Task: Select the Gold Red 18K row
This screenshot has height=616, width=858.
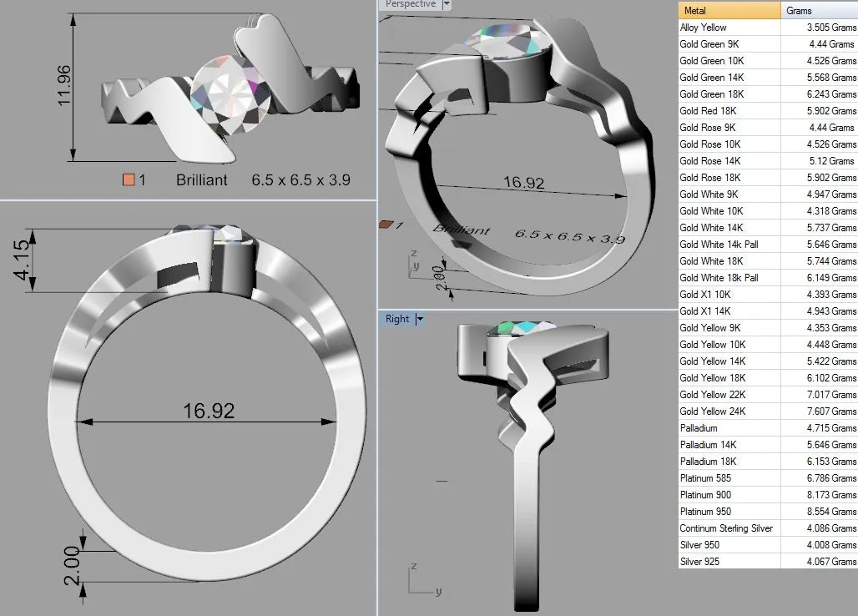Action: (768, 110)
